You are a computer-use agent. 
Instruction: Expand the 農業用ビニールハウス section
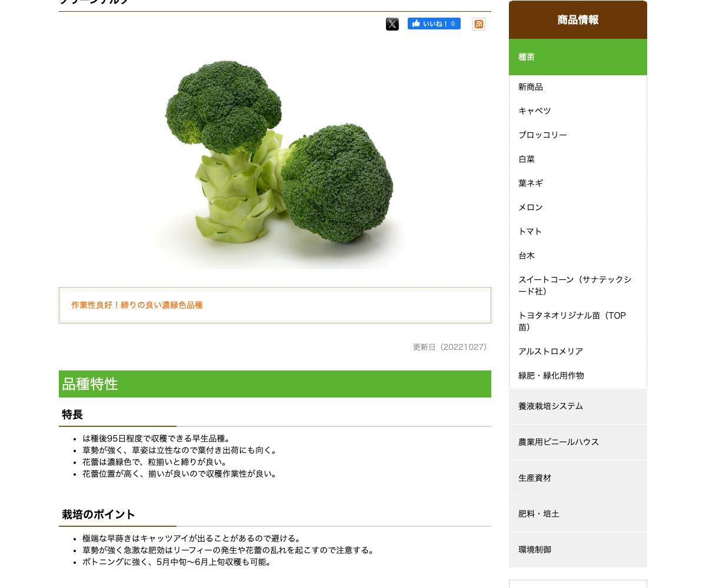pyautogui.click(x=578, y=442)
